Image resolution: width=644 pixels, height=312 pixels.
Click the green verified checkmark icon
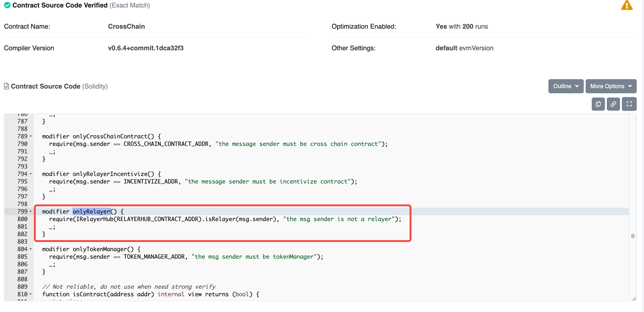(7, 5)
